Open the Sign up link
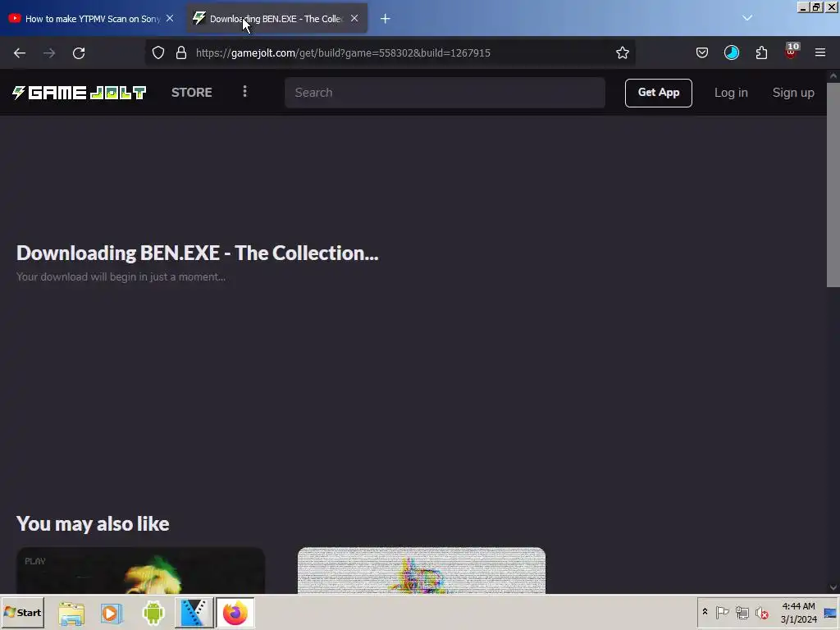 point(793,93)
